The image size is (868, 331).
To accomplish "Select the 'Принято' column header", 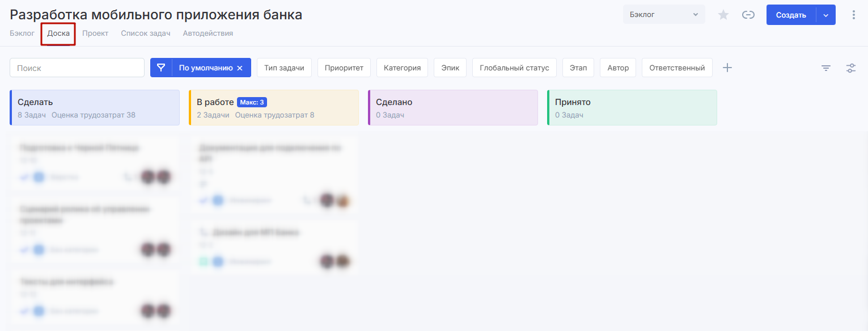I will 632,107.
